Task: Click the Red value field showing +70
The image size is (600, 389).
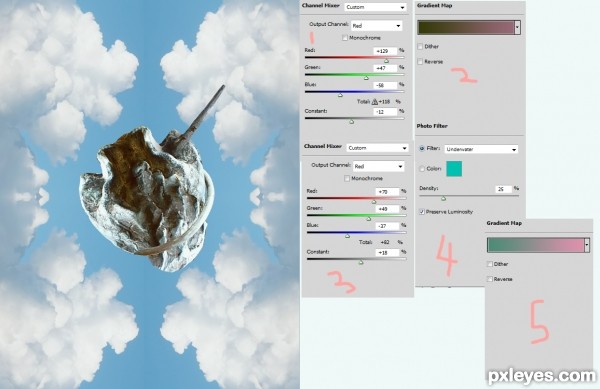Action: 387,192
